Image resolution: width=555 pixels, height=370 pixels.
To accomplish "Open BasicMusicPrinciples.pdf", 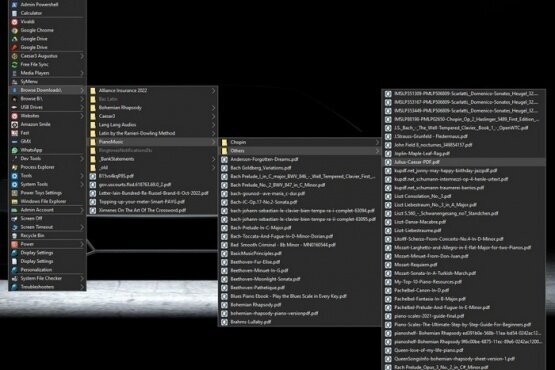I will coord(299,254).
